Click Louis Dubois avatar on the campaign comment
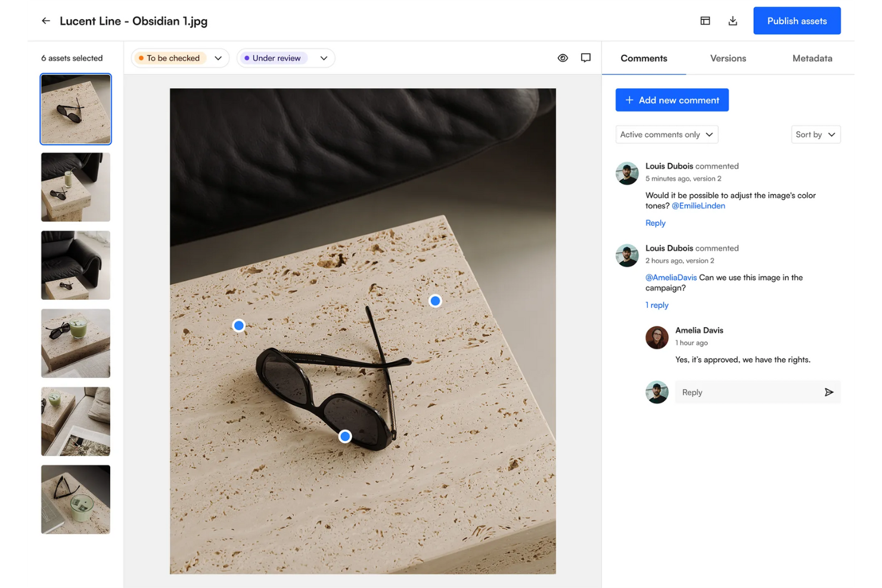 (x=627, y=256)
